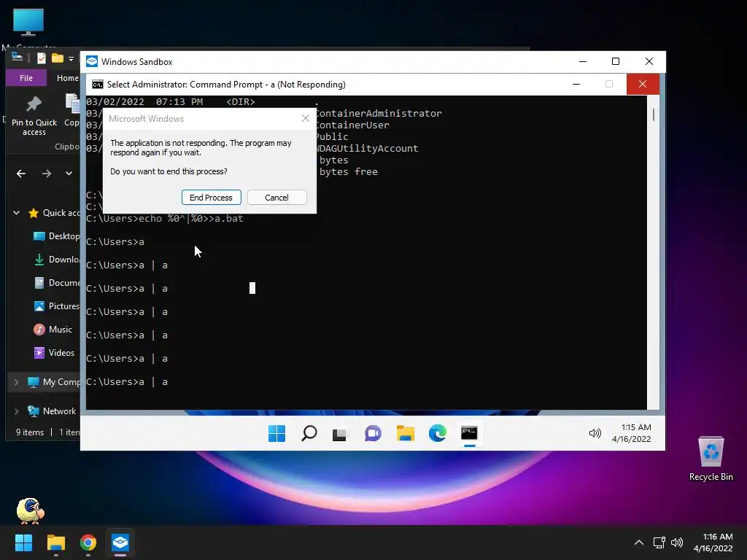The width and height of the screenshot is (747, 560).
Task: Close the not-responding Command Prompt window
Action: pos(643,85)
